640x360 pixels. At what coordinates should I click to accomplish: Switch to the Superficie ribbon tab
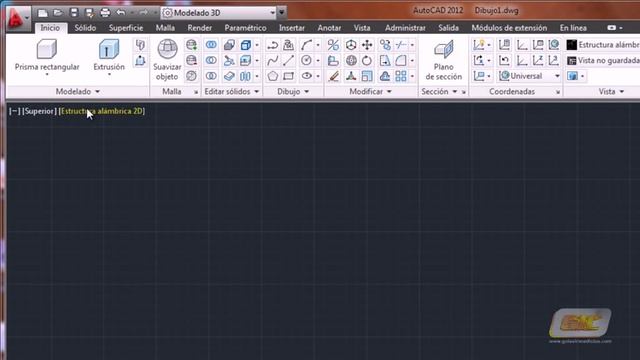(126, 28)
